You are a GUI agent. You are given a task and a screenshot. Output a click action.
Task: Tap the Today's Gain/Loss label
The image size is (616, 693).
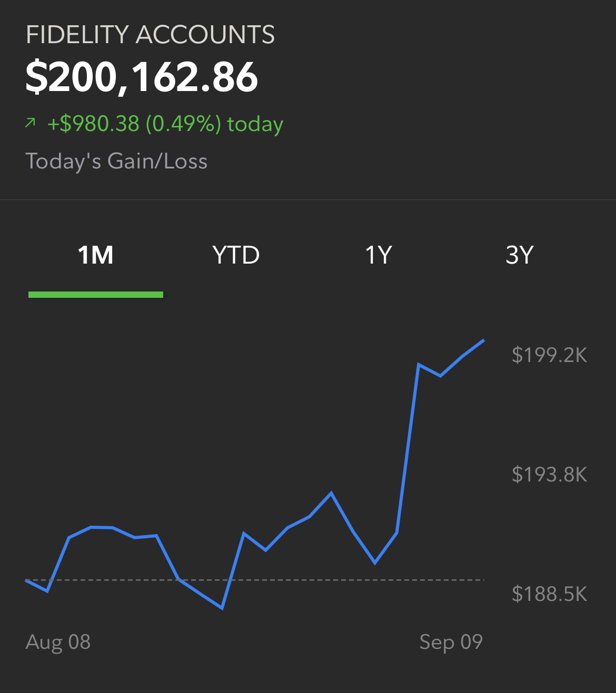pyautogui.click(x=116, y=161)
